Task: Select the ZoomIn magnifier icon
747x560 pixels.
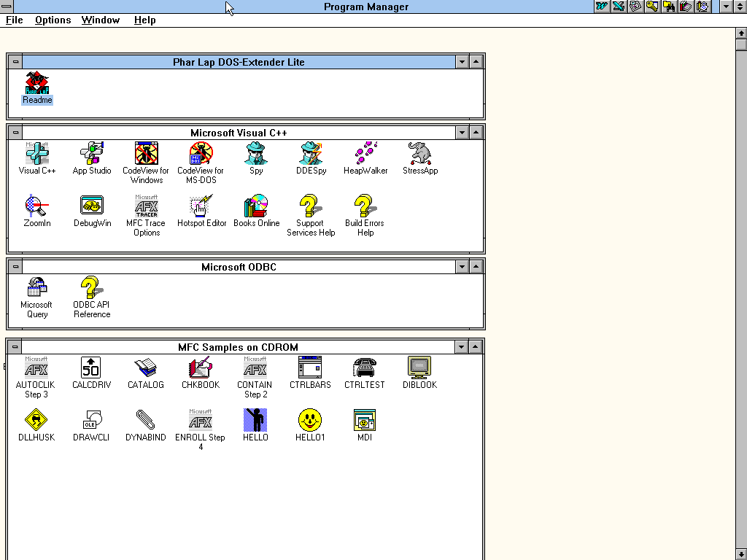Action: coord(37,205)
